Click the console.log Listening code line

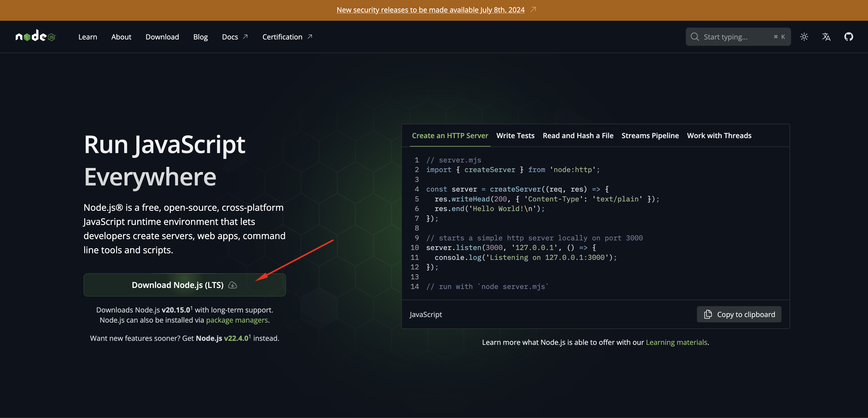(526, 257)
